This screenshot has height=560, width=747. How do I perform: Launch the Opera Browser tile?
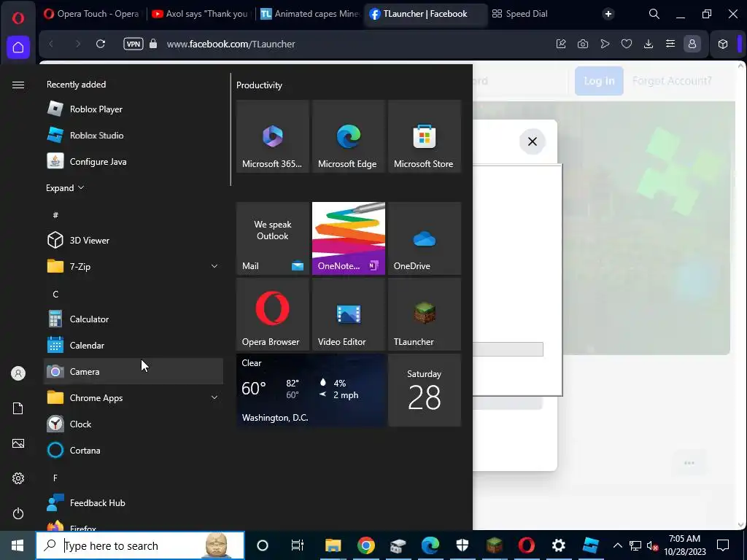pos(273,314)
